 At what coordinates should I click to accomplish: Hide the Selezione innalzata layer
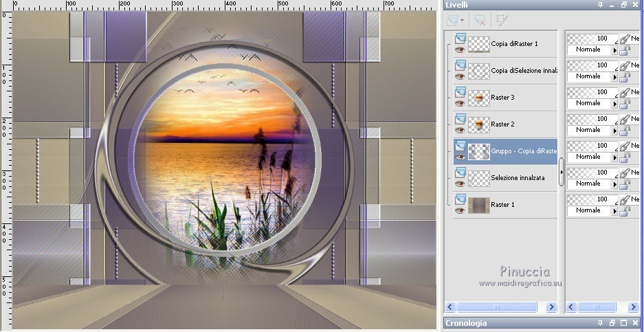[460, 184]
